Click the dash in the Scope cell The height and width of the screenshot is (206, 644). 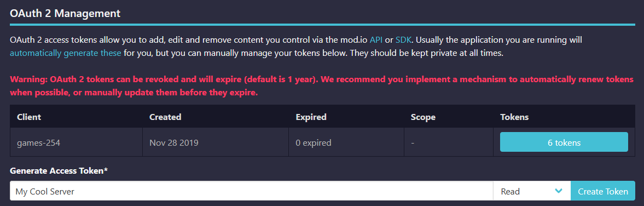413,142
